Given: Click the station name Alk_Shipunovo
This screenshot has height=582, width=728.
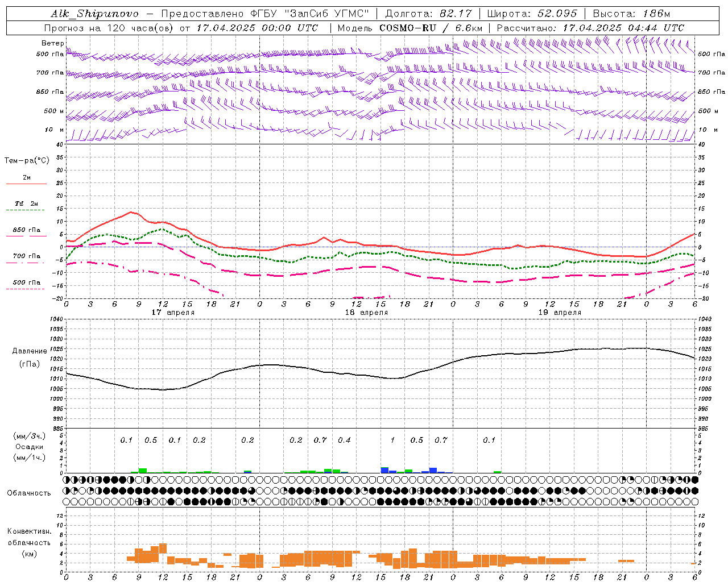Looking at the screenshot, I should click(x=94, y=14).
